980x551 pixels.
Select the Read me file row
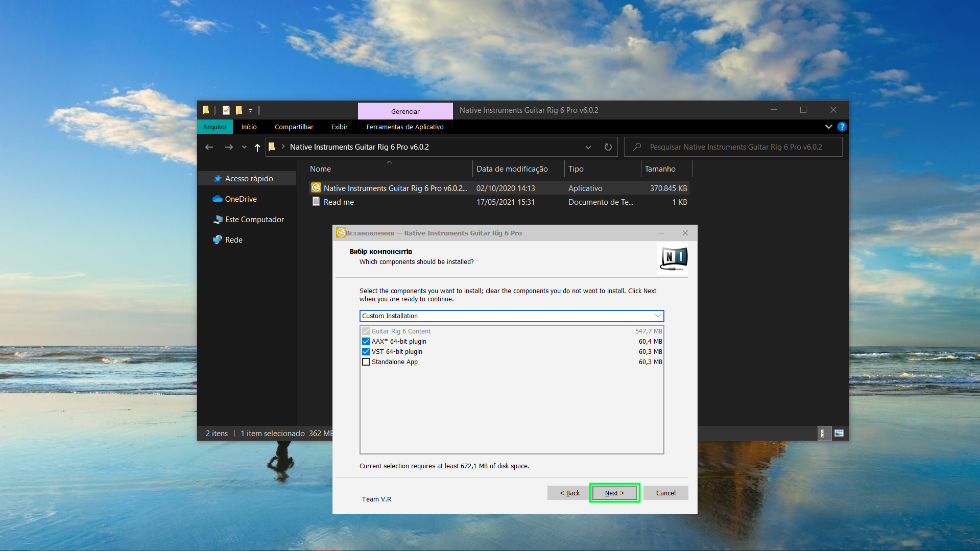pos(499,202)
